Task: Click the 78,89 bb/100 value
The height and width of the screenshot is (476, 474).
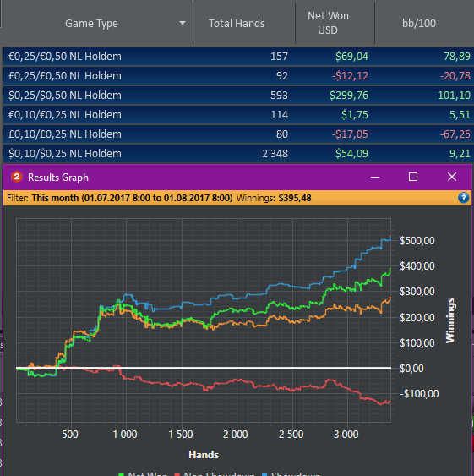Action: point(457,57)
